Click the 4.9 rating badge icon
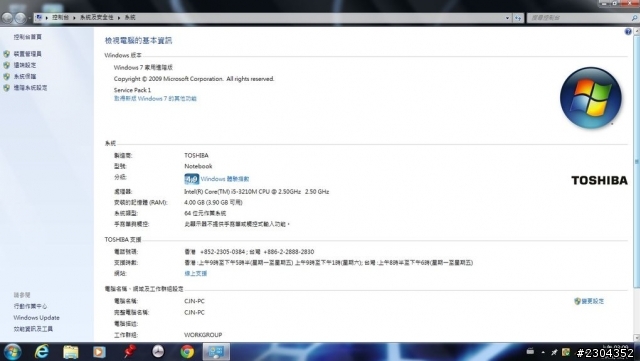Screen dimensions: 640x361 pyautogui.click(x=191, y=179)
